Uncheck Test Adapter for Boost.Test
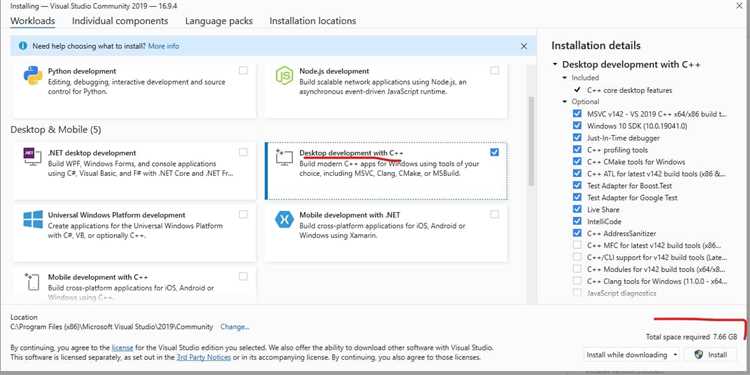Screen dimensions: 750x375 point(577,186)
